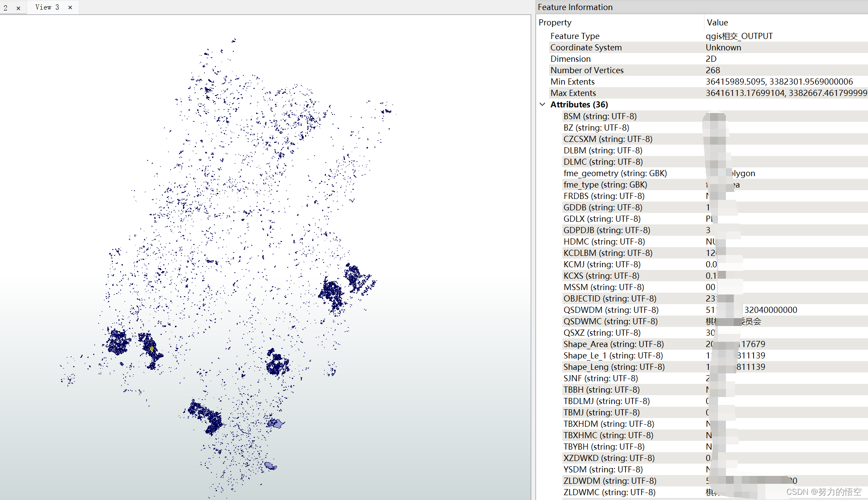Select the Feature Type property row

575,36
